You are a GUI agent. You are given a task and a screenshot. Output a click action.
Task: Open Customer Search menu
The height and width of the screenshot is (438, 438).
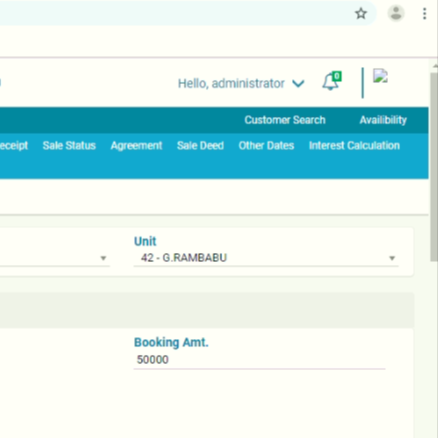pos(285,120)
